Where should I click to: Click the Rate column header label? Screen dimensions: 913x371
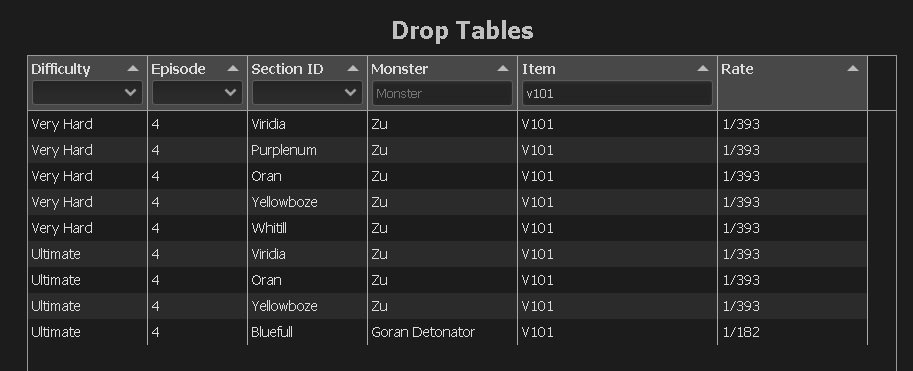click(x=737, y=69)
